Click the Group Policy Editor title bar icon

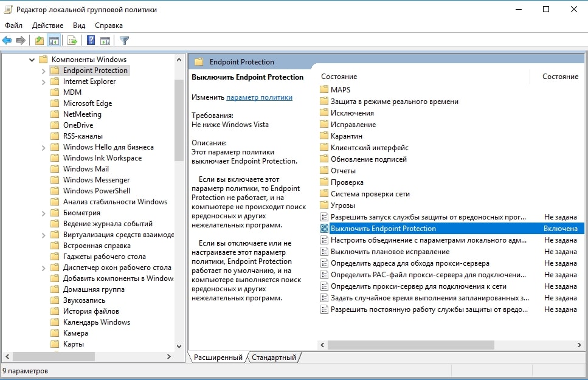point(9,9)
